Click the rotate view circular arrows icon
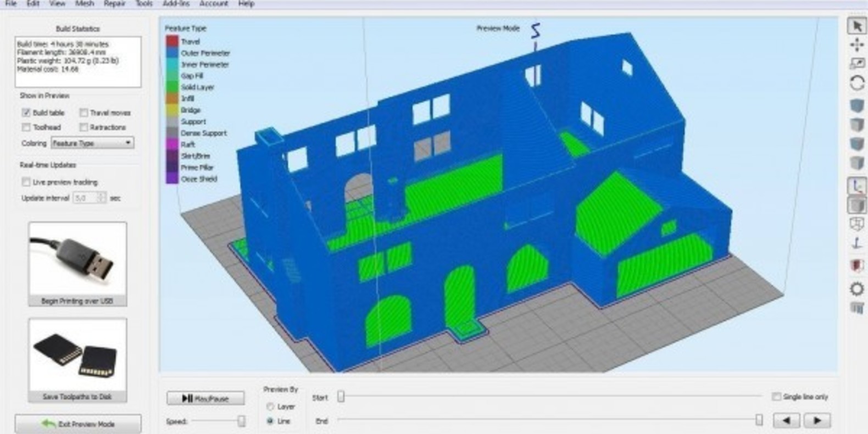 click(x=857, y=83)
